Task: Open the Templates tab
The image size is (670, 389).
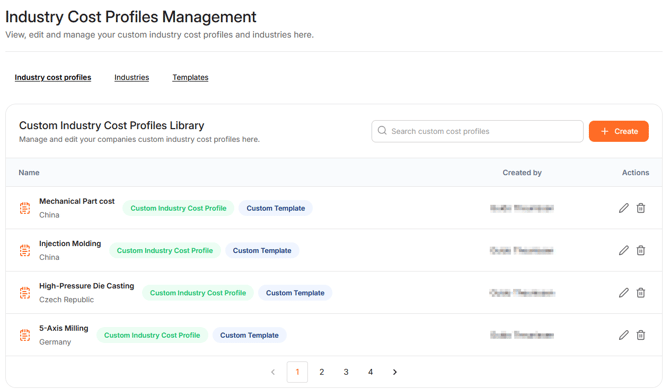Action: [x=190, y=77]
